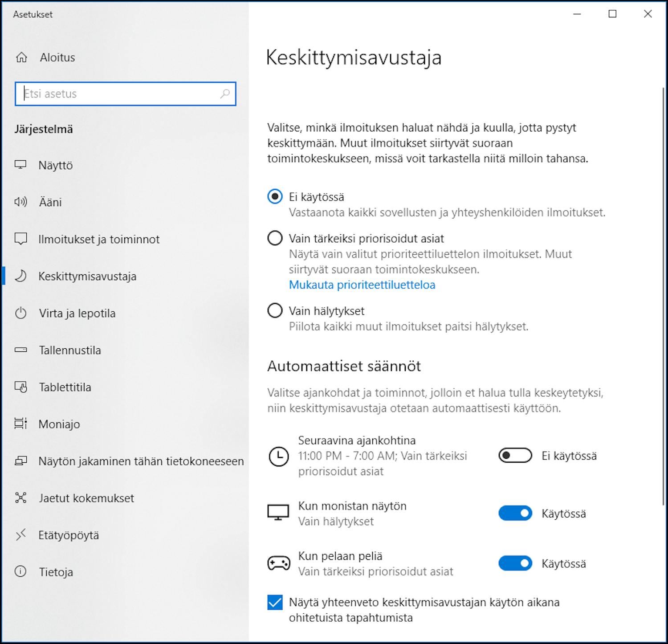The width and height of the screenshot is (668, 644).
Task: Select the Vain tärkeiksi priorisoidut asiat option
Action: click(275, 238)
